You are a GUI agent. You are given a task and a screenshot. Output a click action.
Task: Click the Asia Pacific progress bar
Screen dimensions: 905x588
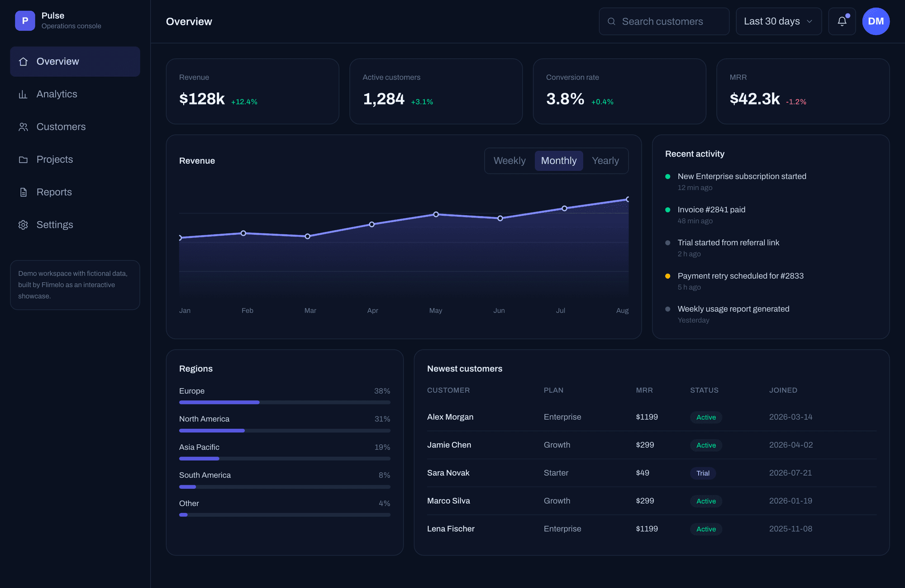pos(285,459)
